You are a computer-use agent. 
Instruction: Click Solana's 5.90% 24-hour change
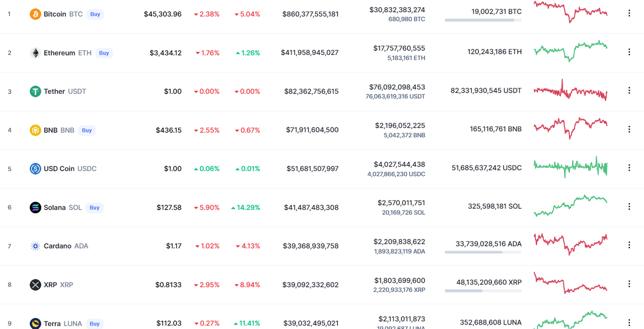click(x=207, y=207)
